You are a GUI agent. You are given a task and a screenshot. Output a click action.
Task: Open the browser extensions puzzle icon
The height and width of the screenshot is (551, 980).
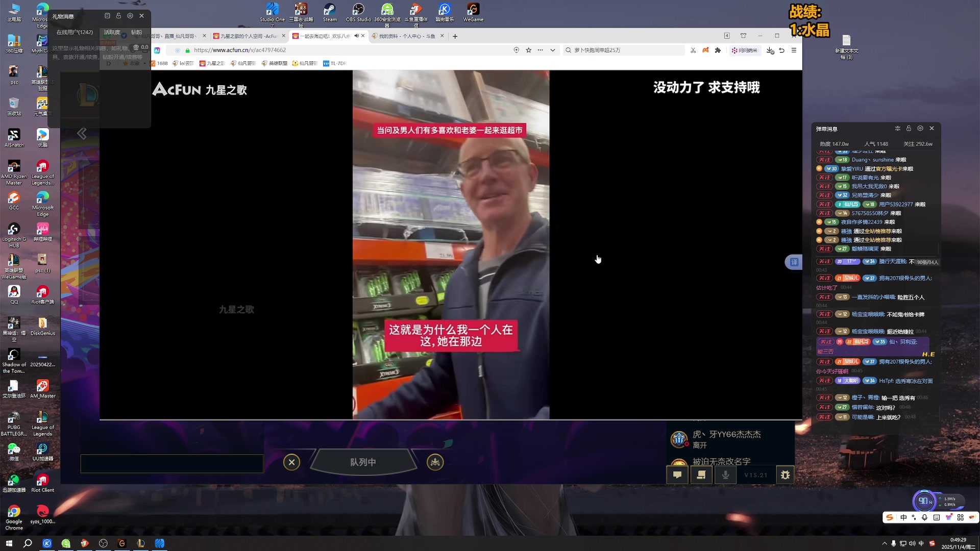point(718,50)
